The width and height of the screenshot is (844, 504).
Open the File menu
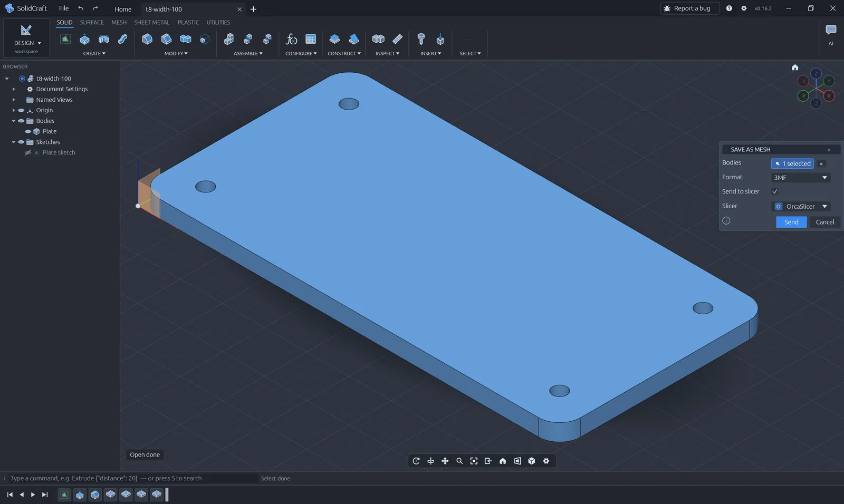point(64,8)
